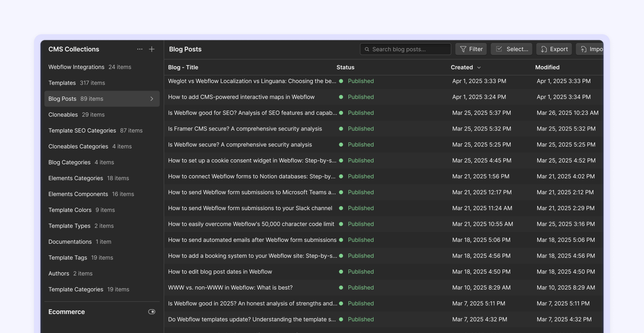The height and width of the screenshot is (333, 644).
Task: Click the checkmark icon on the Select button
Action: [x=499, y=49]
